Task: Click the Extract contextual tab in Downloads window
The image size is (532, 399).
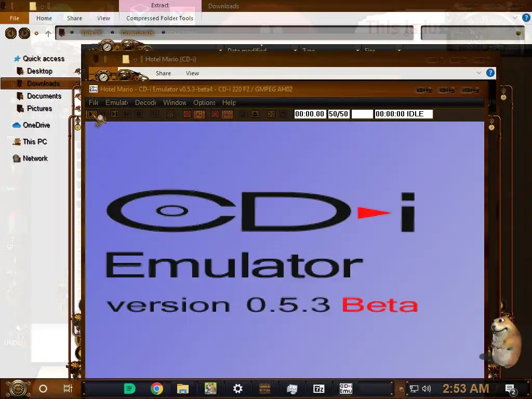Action: (x=160, y=5)
